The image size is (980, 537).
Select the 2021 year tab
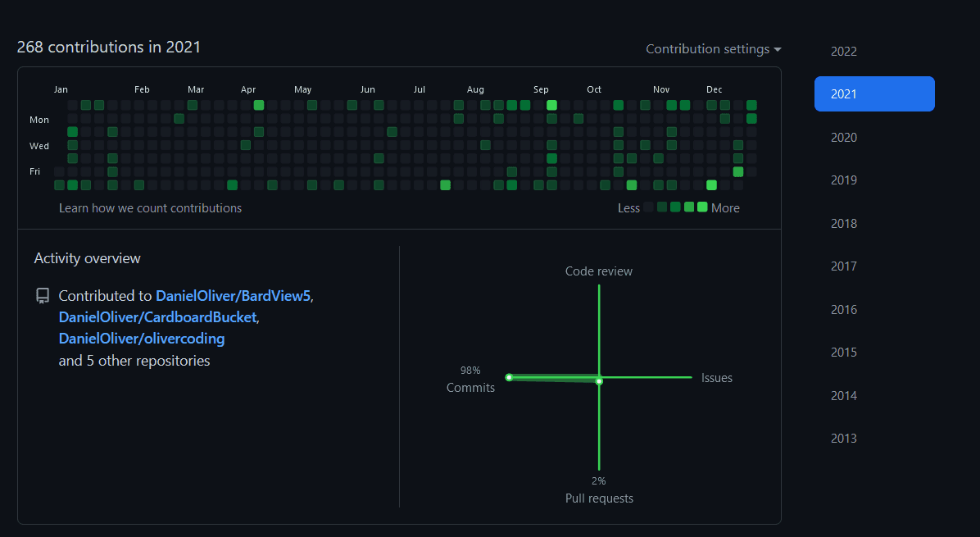click(x=874, y=93)
